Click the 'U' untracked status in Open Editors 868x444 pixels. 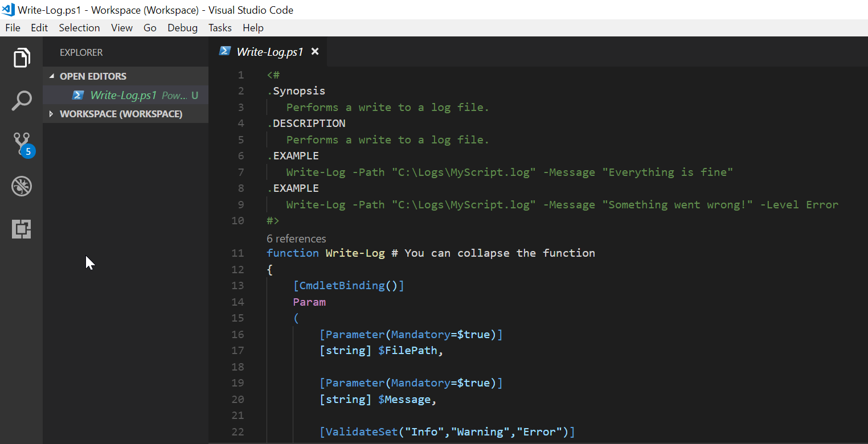(195, 96)
